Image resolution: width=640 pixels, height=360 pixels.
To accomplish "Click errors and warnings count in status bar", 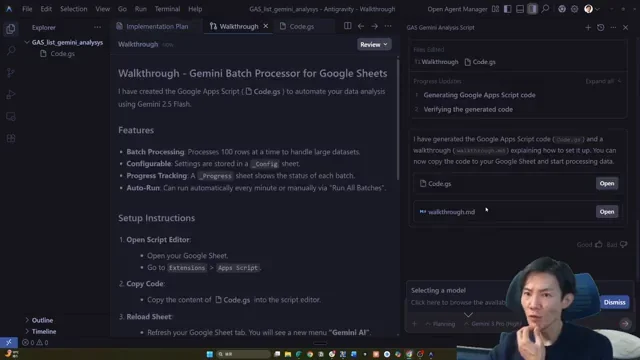I will tap(35, 342).
